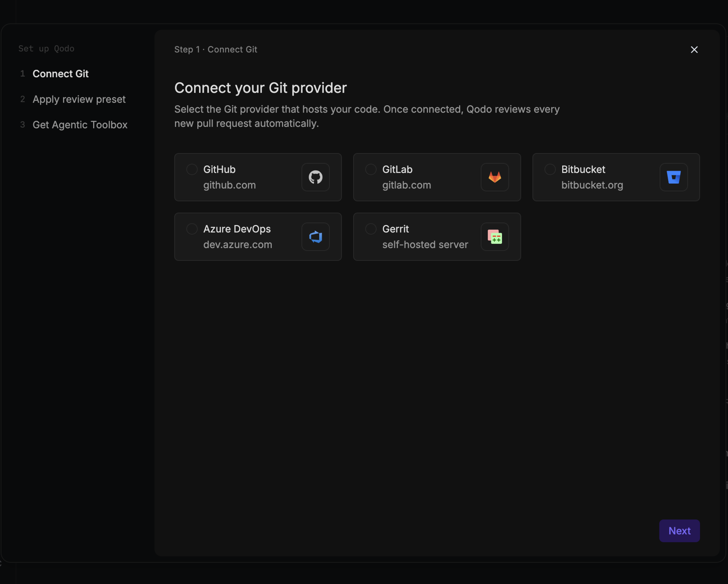Click the Set up Qodo label
The height and width of the screenshot is (584, 728).
(46, 49)
